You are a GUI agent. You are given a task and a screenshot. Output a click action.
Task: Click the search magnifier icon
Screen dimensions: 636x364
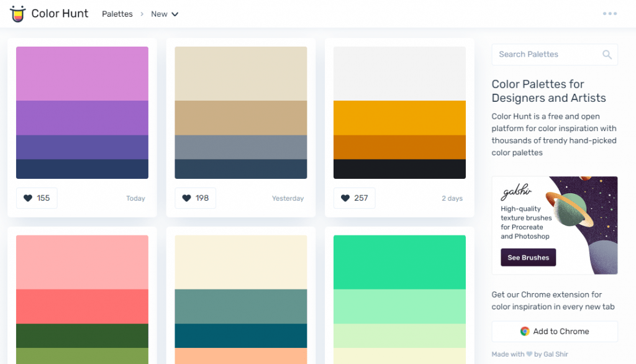pyautogui.click(x=607, y=55)
